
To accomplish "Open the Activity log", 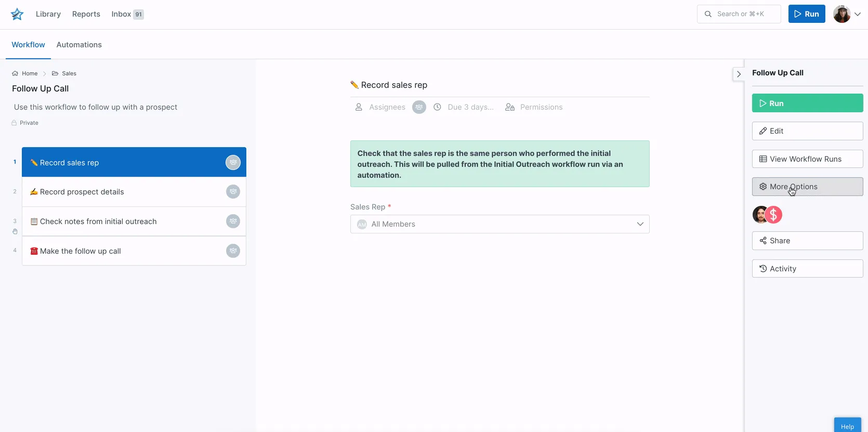I will tap(807, 269).
